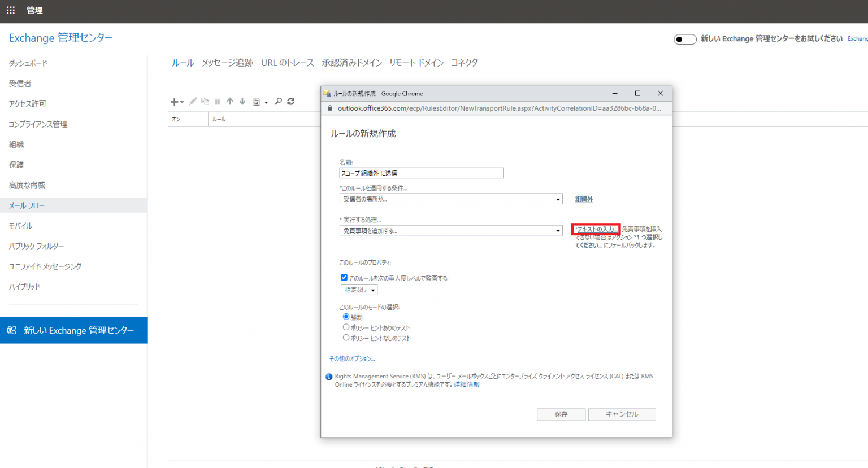Open the app launcher grid icon
The image size is (868, 468).
(x=11, y=10)
